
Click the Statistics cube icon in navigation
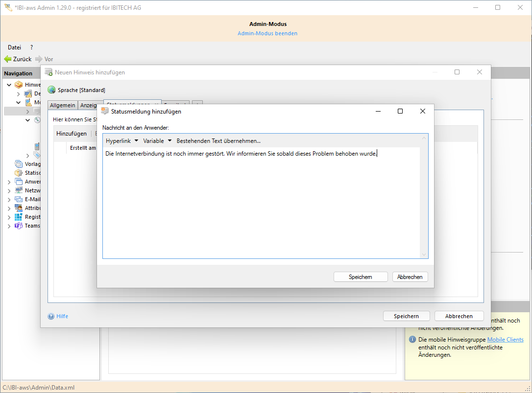[x=19, y=173]
